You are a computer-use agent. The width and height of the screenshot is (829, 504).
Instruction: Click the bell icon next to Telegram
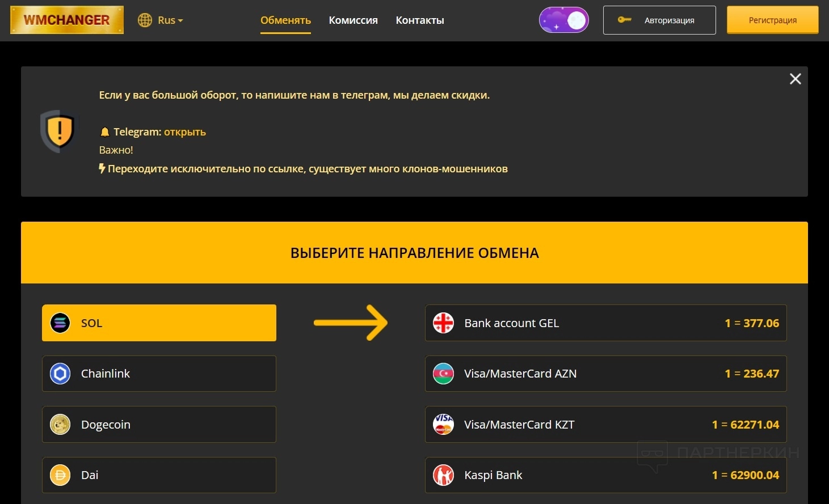(x=104, y=132)
